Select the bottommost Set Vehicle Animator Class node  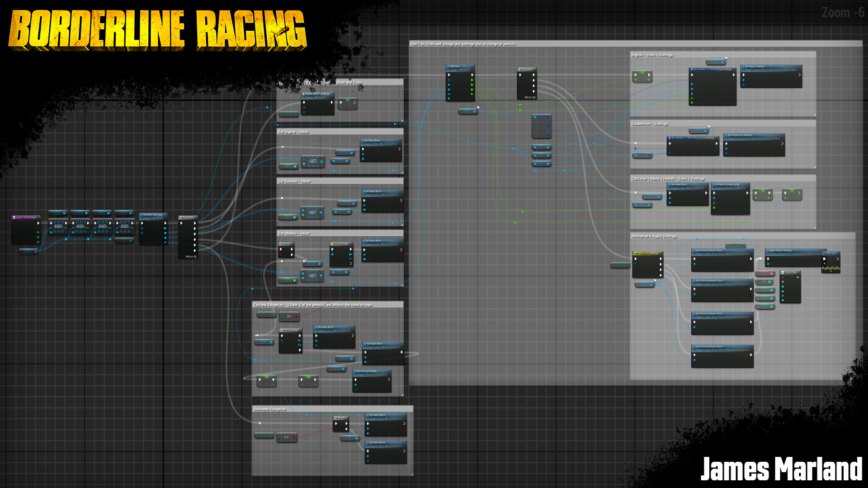coord(722,356)
